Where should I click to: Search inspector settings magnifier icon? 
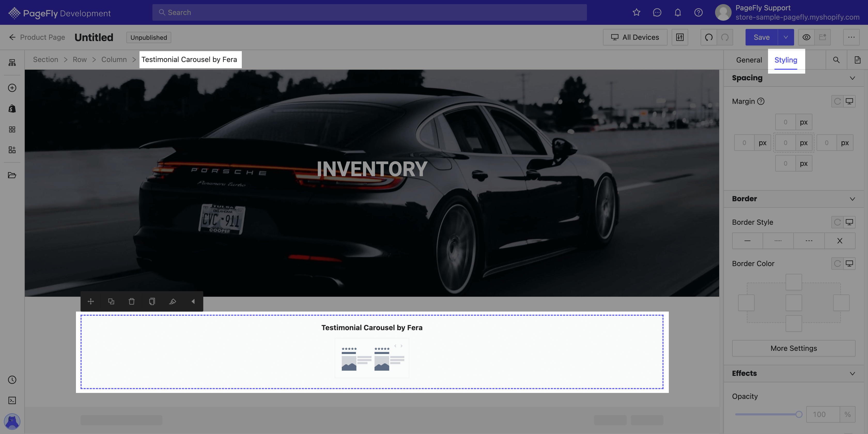click(836, 60)
